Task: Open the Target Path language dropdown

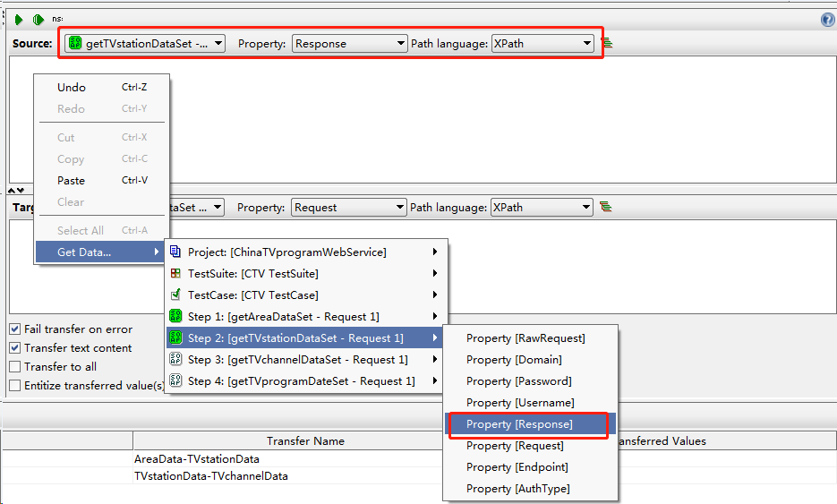Action: [542, 207]
